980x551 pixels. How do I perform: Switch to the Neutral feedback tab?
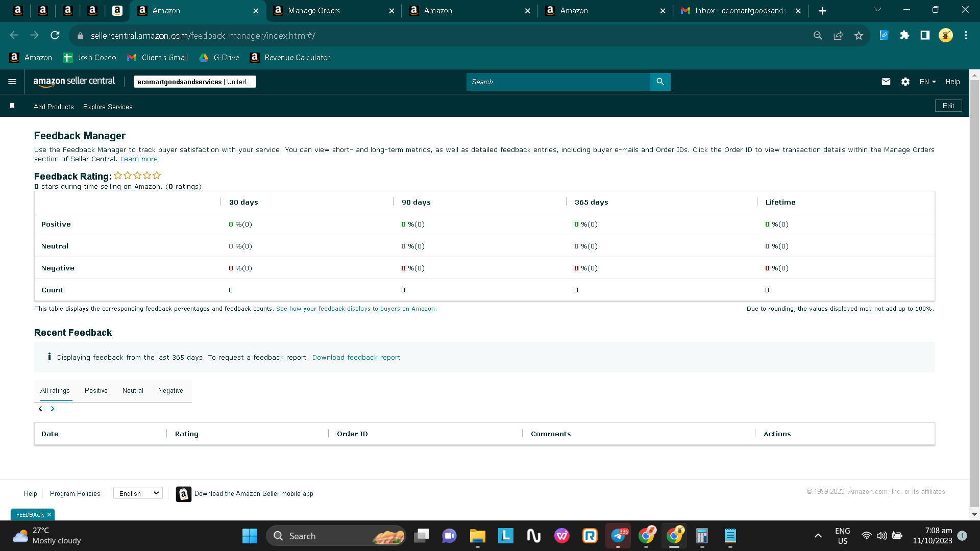pos(133,390)
